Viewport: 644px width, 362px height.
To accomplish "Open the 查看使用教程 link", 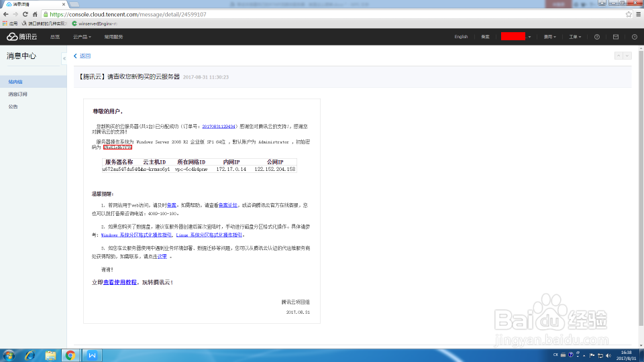I will tap(120, 282).
